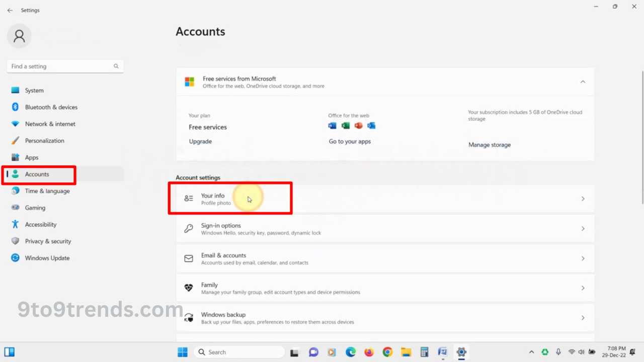The width and height of the screenshot is (644, 362).
Task: Open Task View on the taskbar
Action: click(x=294, y=352)
